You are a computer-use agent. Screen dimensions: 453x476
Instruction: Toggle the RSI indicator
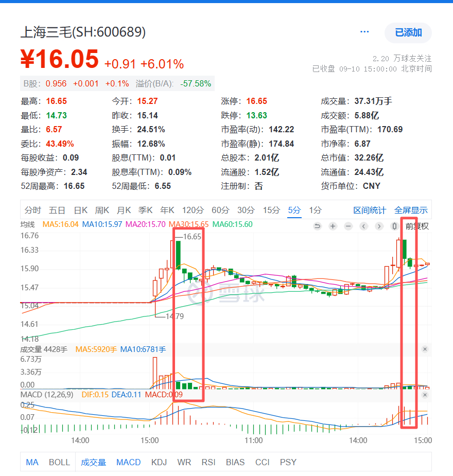click(208, 462)
